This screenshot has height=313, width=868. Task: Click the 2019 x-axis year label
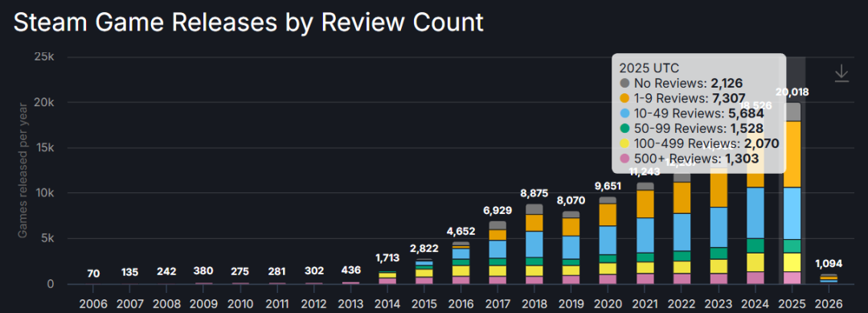pyautogui.click(x=571, y=303)
